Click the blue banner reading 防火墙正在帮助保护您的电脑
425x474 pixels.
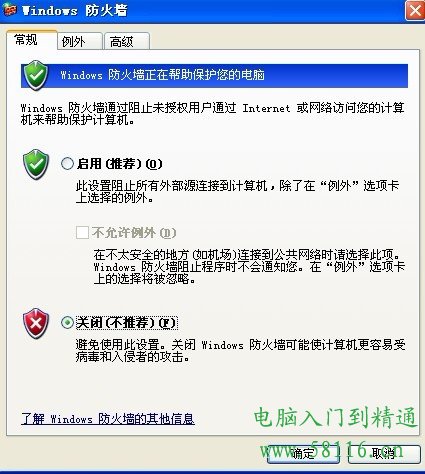[214, 76]
